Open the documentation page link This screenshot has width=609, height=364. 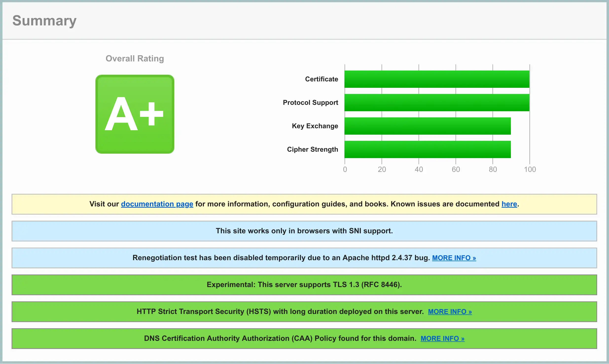click(x=157, y=204)
